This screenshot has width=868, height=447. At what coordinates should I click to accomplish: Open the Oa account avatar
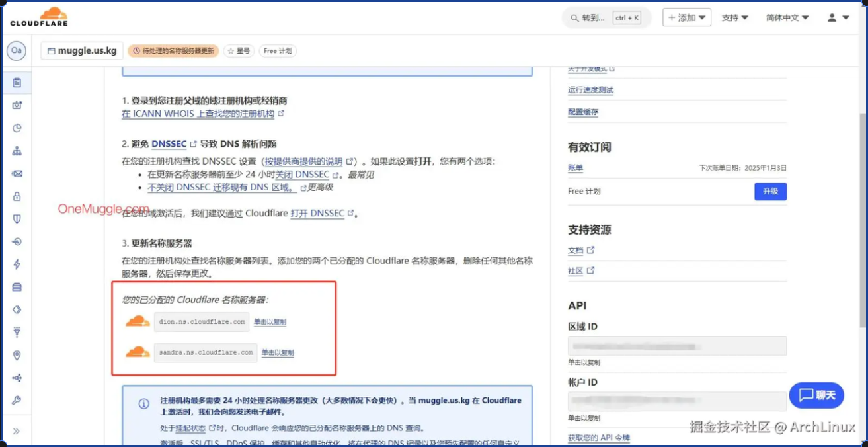click(x=17, y=50)
